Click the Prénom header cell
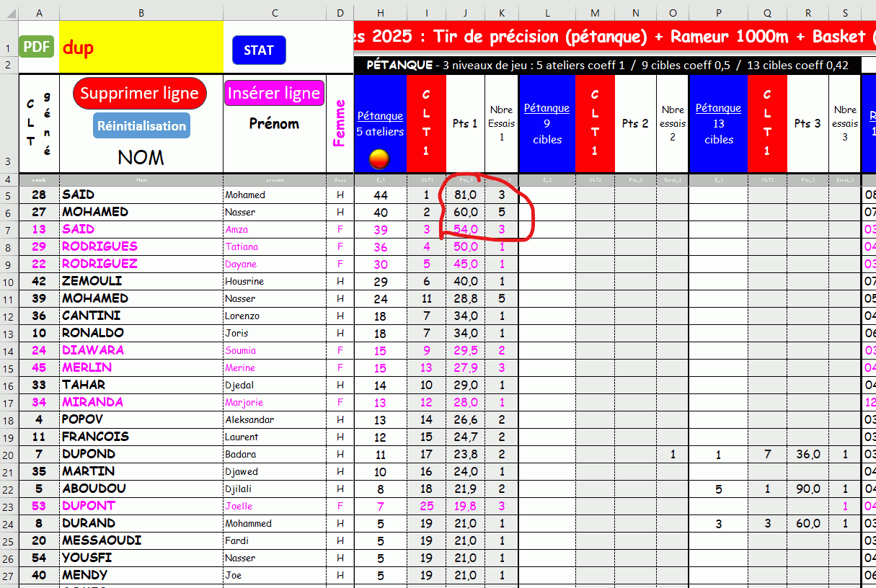This screenshot has height=588, width=876. 274,123
